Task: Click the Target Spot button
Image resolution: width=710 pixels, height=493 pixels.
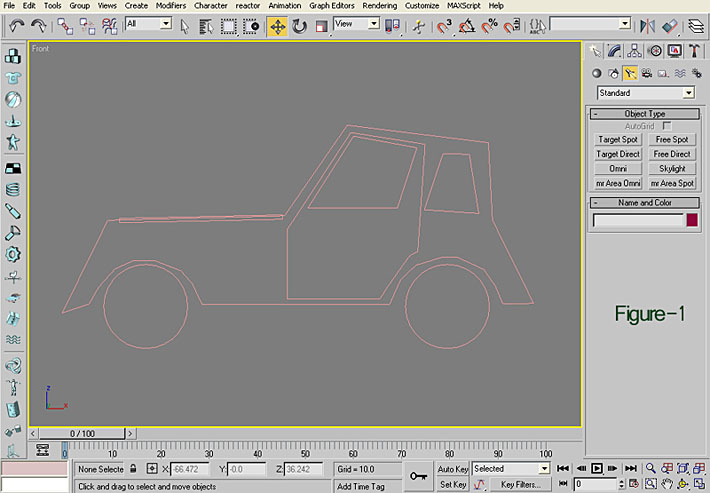Action: click(618, 140)
